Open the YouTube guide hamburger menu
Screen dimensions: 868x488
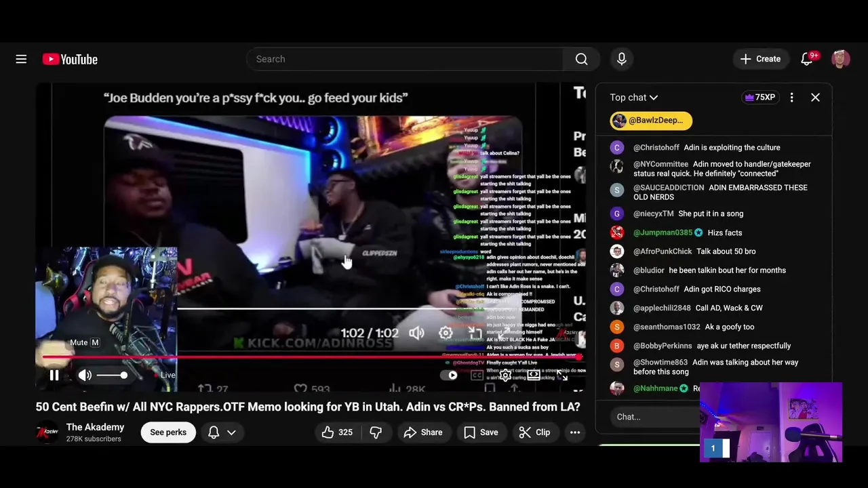pos(21,59)
